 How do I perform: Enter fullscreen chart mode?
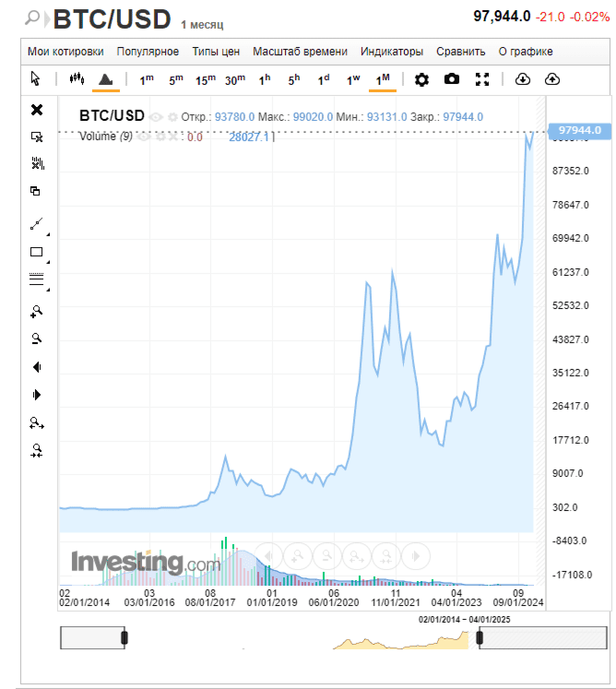(482, 79)
